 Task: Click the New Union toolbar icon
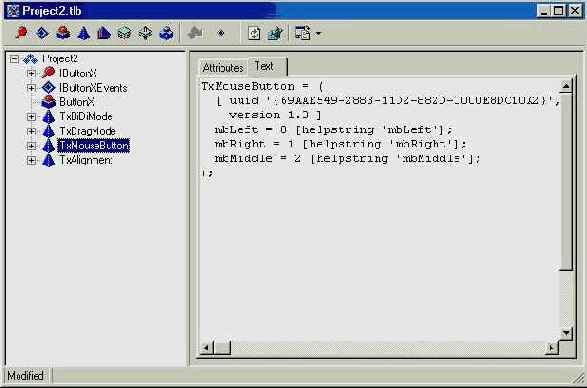point(145,33)
